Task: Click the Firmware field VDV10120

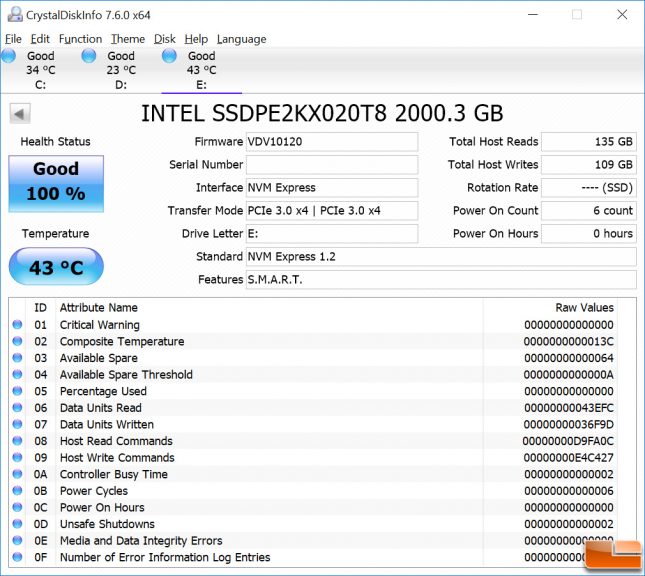Action: point(332,142)
